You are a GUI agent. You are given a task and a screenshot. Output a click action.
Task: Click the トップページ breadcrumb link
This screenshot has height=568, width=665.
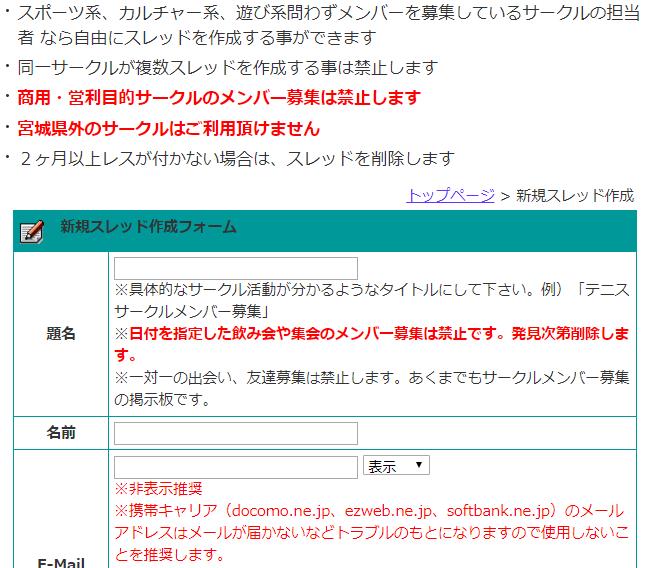pos(450,196)
